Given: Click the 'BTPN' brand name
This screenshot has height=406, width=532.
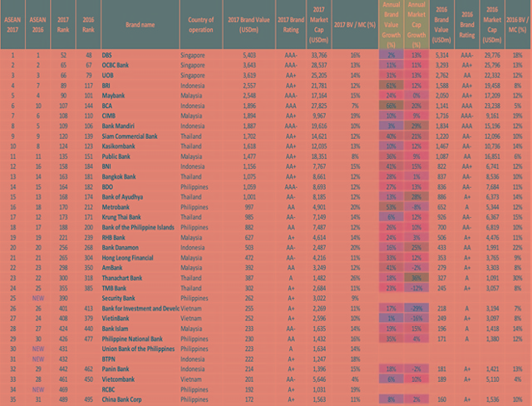Looking at the screenshot, I should (x=109, y=359).
